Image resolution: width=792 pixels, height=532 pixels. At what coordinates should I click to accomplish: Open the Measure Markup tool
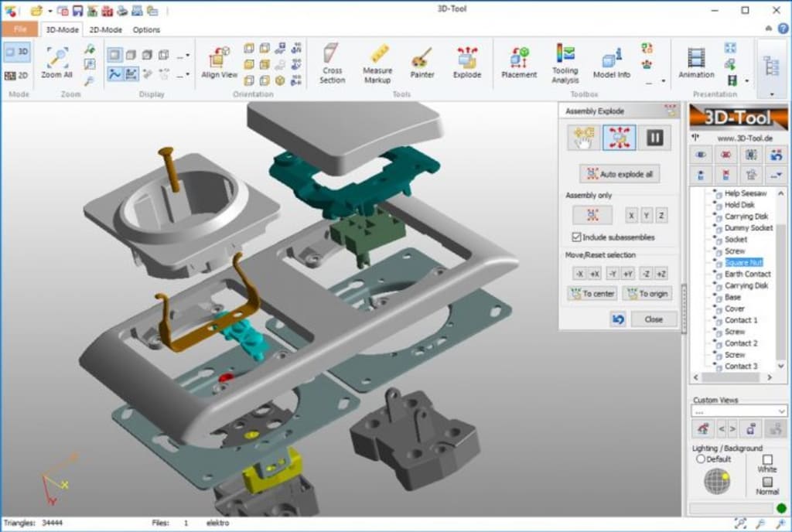pyautogui.click(x=378, y=63)
